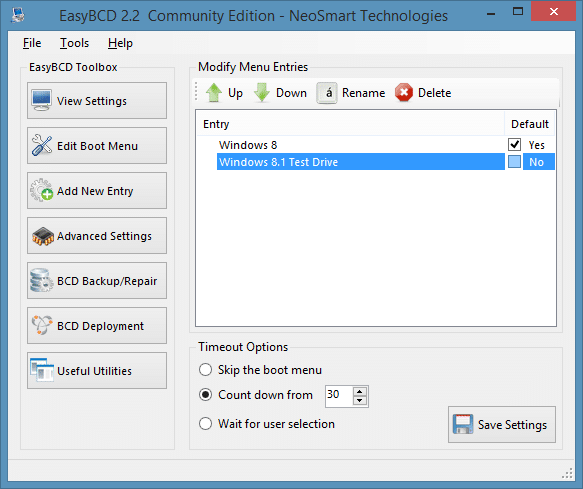Move entry up with green Up arrow
The height and width of the screenshot is (489, 583).
tap(224, 93)
